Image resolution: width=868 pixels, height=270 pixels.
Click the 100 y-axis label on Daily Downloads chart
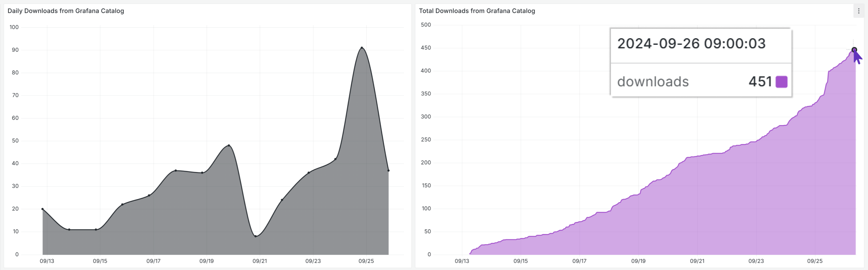pos(14,27)
